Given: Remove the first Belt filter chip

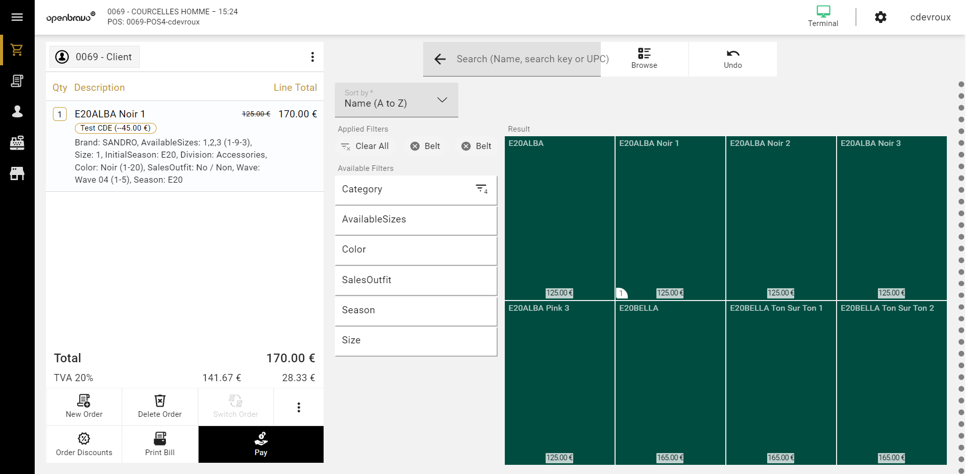Looking at the screenshot, I should pos(415,146).
